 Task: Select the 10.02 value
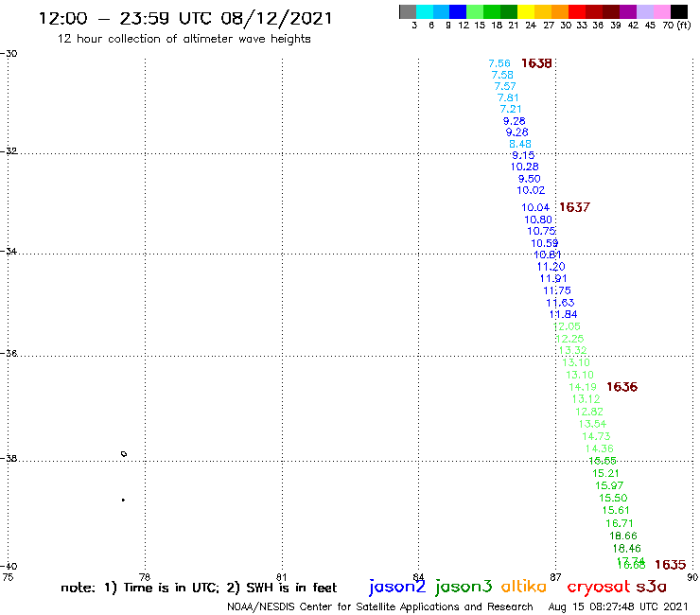(531, 190)
